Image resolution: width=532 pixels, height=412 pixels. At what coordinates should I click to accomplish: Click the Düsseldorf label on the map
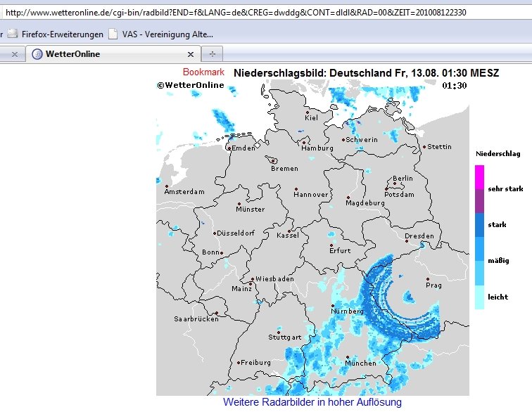(x=236, y=233)
